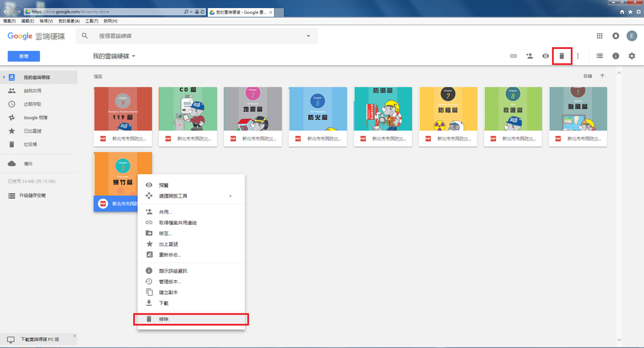The image size is (644, 348).
Task: Open the Drive settings gear
Action: (631, 56)
